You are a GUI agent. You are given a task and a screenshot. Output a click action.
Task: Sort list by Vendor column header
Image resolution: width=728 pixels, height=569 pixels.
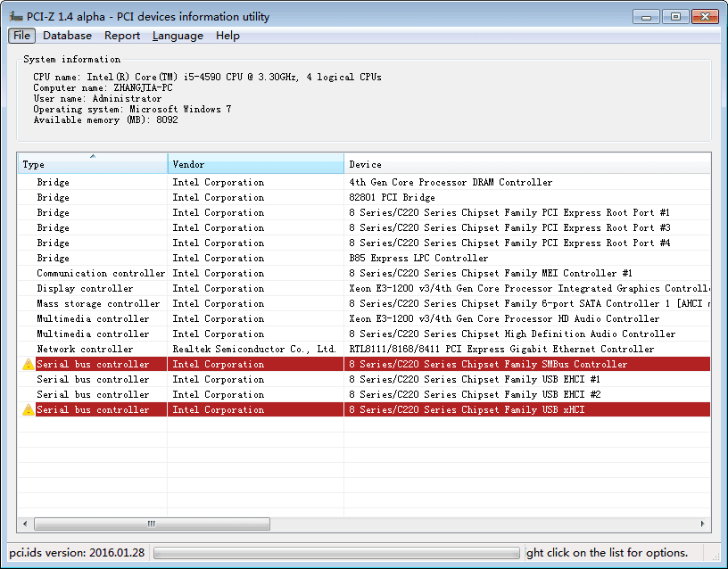point(255,164)
